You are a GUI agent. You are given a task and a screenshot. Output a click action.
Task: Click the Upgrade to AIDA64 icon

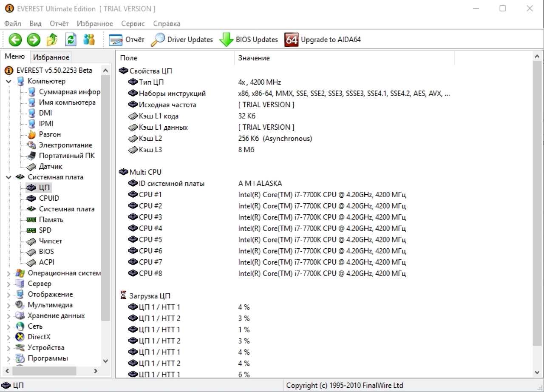pos(292,40)
